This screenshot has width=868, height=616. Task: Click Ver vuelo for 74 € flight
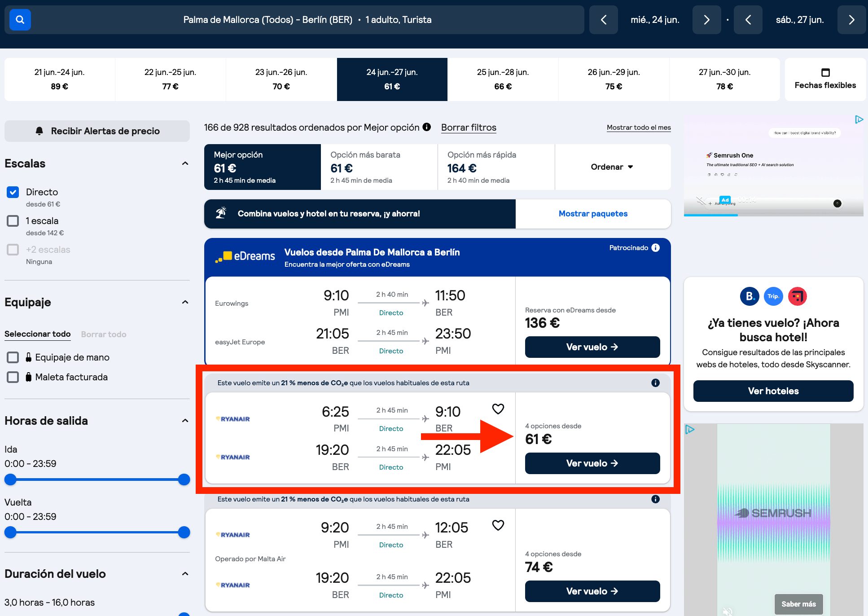[592, 591]
